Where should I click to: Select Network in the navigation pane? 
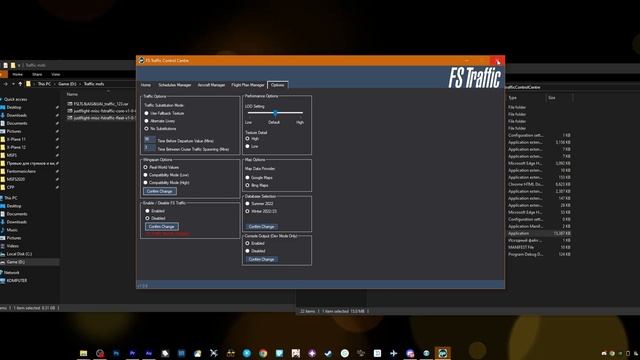11,272
